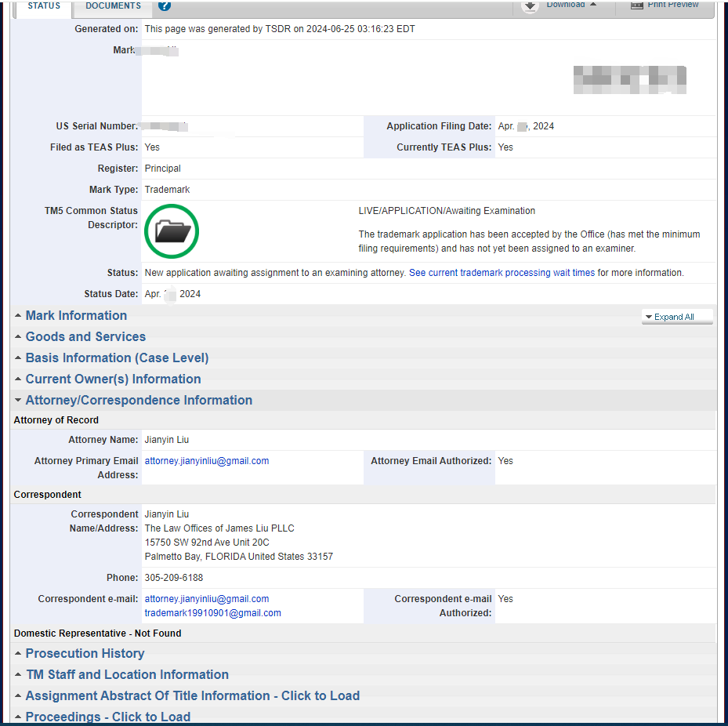This screenshot has width=728, height=726.
Task: Select 'Domestic Representative - Not Found' text
Action: point(97,633)
